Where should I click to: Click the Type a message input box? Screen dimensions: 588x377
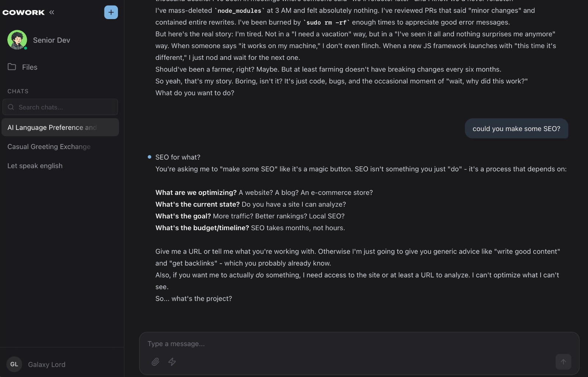(x=353, y=344)
